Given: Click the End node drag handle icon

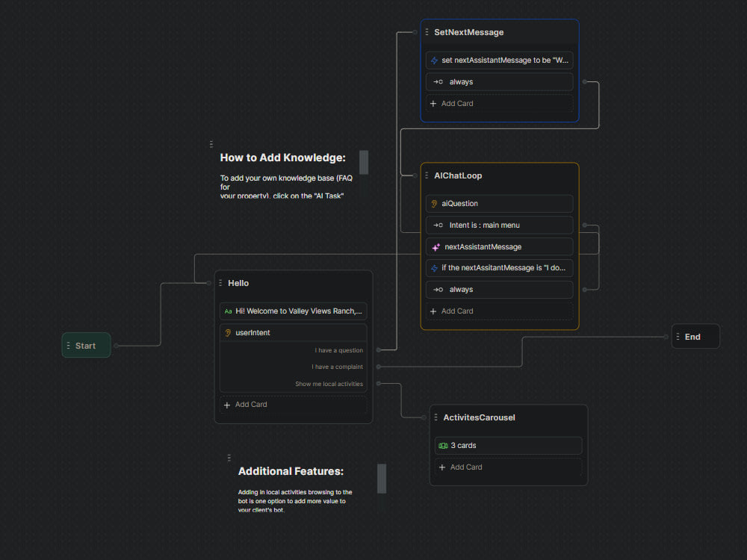Looking at the screenshot, I should pyautogui.click(x=678, y=337).
